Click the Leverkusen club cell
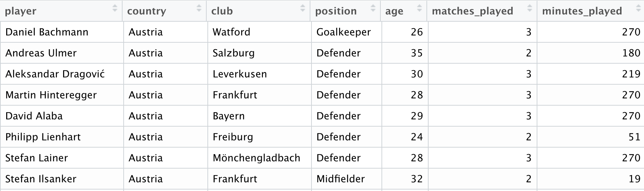The image size is (644, 191). tap(259, 74)
